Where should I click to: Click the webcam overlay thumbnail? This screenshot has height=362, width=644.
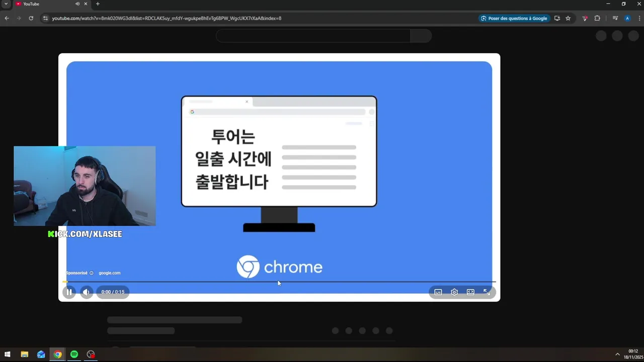pyautogui.click(x=85, y=186)
